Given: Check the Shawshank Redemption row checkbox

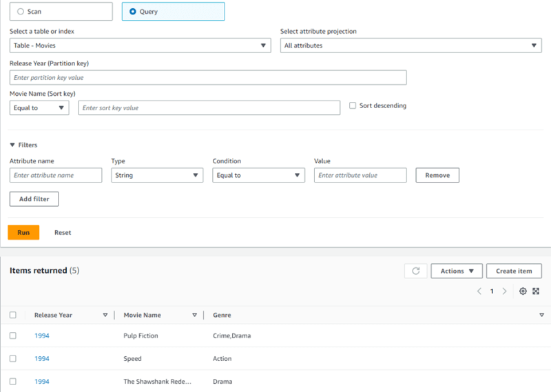Looking at the screenshot, I should tap(13, 382).
